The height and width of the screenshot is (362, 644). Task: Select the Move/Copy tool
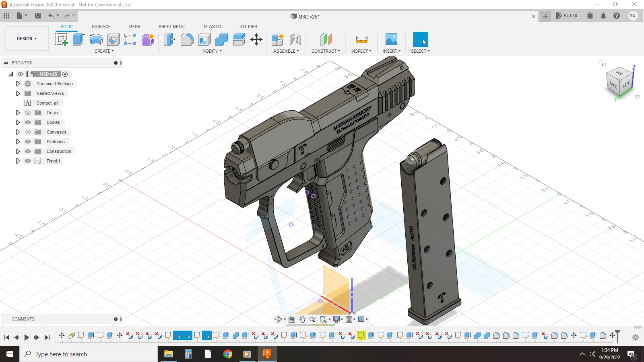pyautogui.click(x=256, y=39)
